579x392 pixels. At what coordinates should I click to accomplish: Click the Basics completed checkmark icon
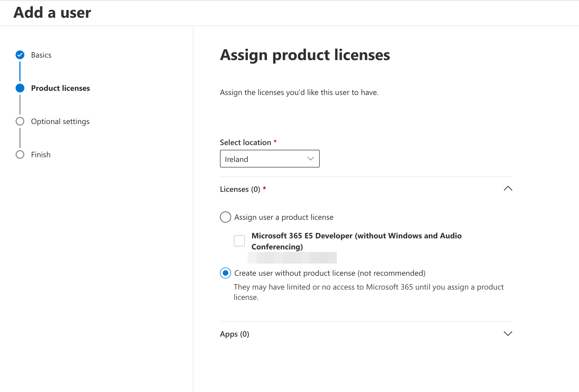point(20,55)
